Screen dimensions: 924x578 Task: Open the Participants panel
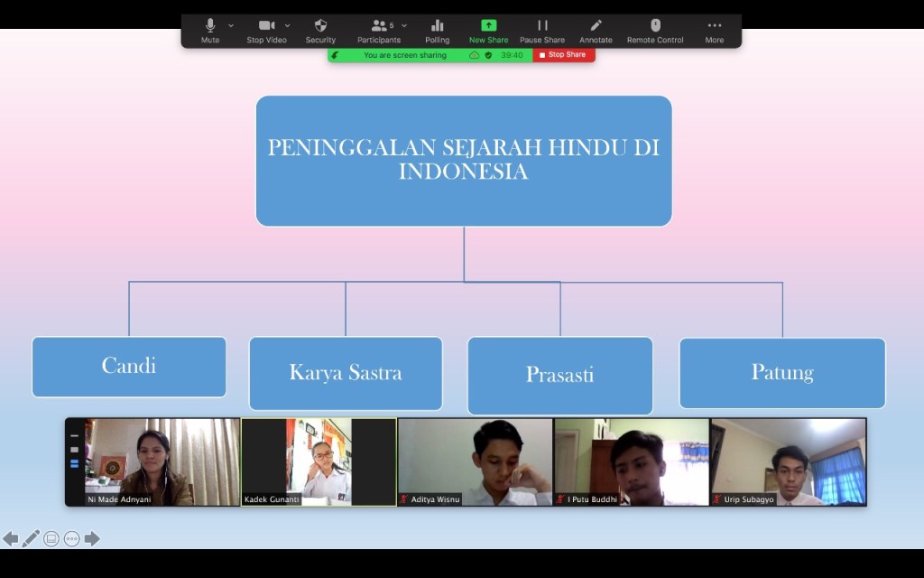click(379, 30)
